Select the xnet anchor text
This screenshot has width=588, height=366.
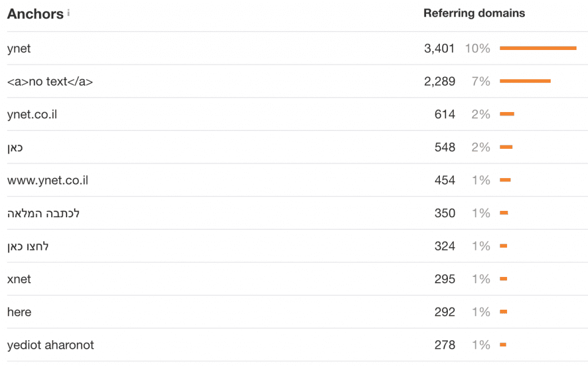pos(19,279)
